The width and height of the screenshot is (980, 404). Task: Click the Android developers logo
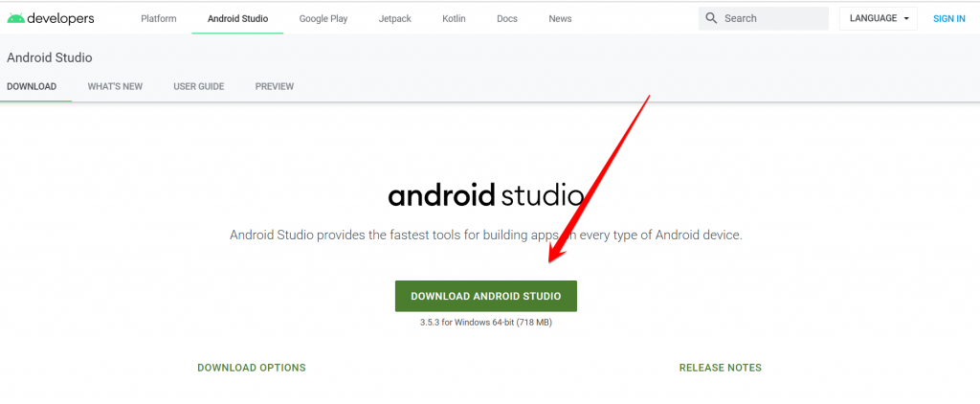[x=51, y=19]
